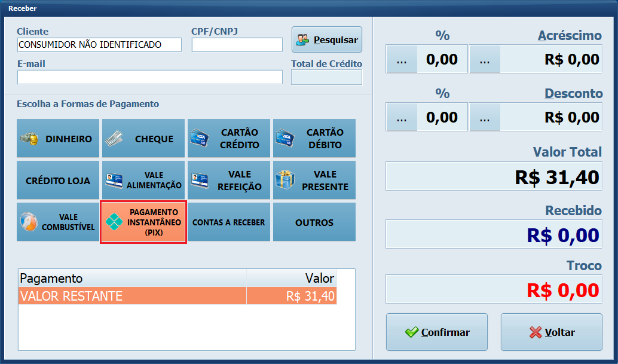
Task: Open the Acréscimo percentage editor
Action: coord(402,59)
